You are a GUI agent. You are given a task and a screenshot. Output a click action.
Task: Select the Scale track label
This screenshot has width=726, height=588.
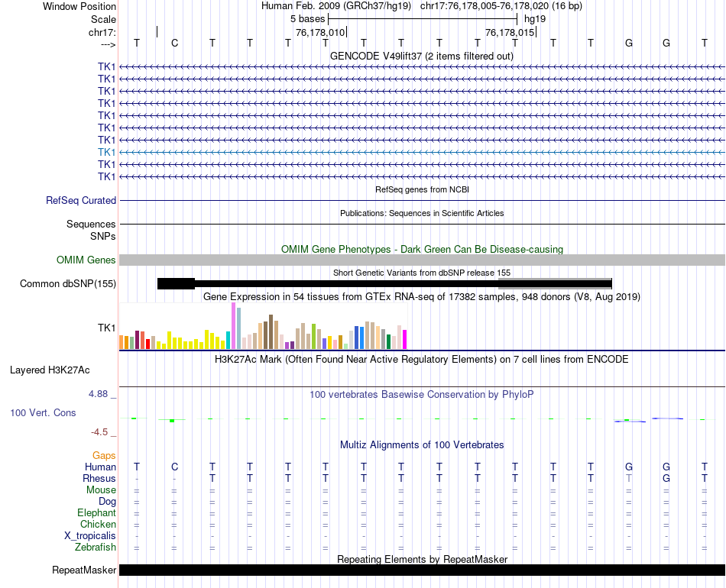[103, 19]
